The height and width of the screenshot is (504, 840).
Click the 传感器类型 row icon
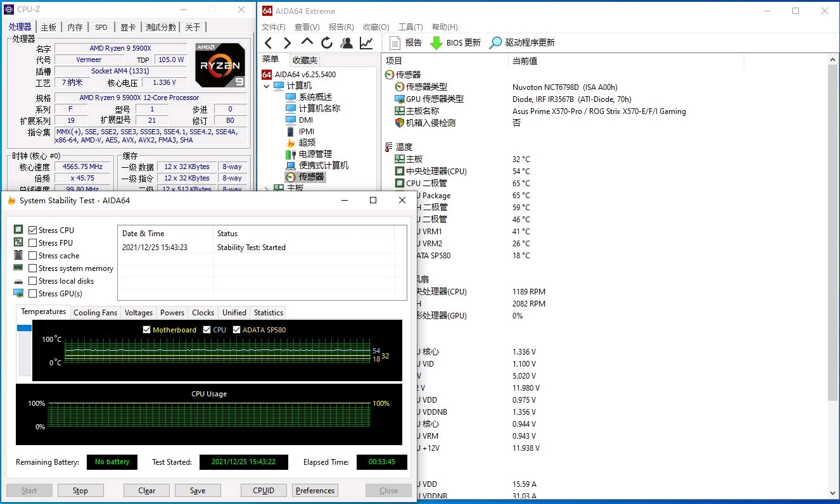[x=399, y=87]
